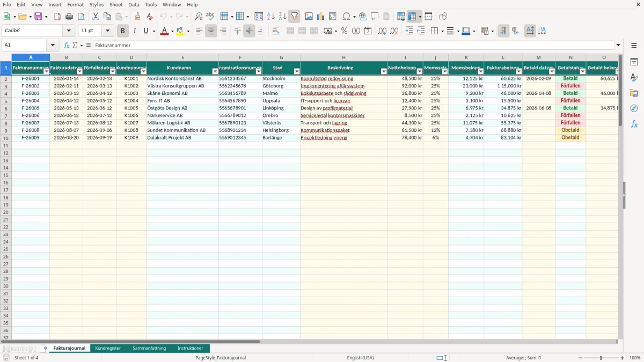644x362 pixels.
Task: Click zoom level 100% in status bar
Action: tap(635, 358)
